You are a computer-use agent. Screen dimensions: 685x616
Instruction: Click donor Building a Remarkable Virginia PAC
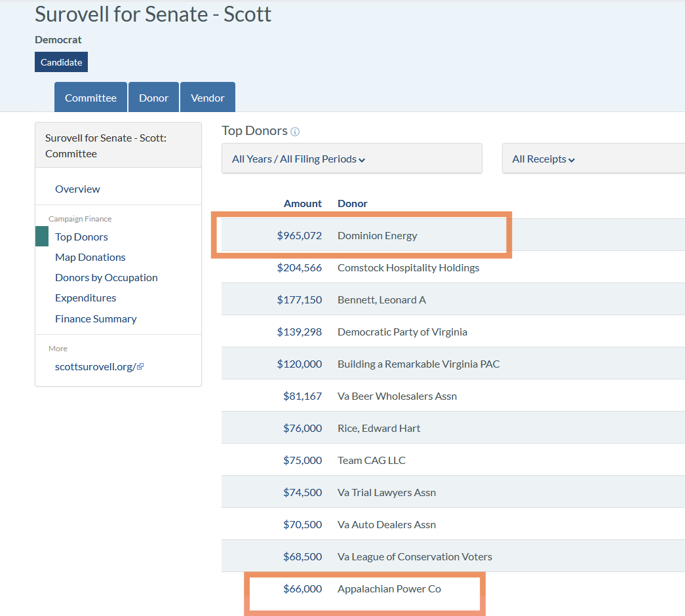pyautogui.click(x=418, y=364)
